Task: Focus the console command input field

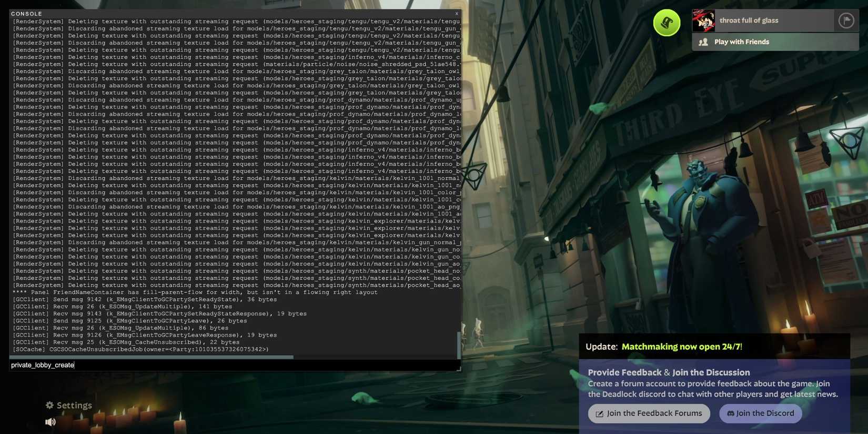Action: click(x=231, y=365)
